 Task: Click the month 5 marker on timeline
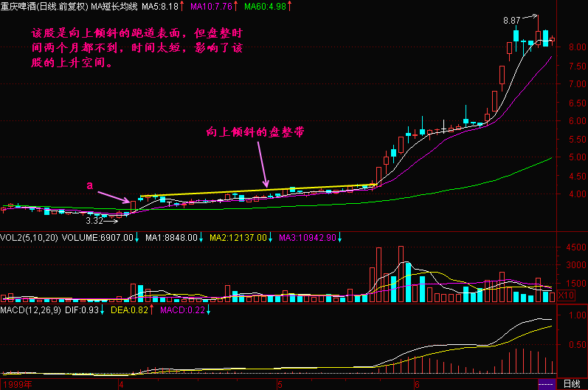tap(280, 384)
